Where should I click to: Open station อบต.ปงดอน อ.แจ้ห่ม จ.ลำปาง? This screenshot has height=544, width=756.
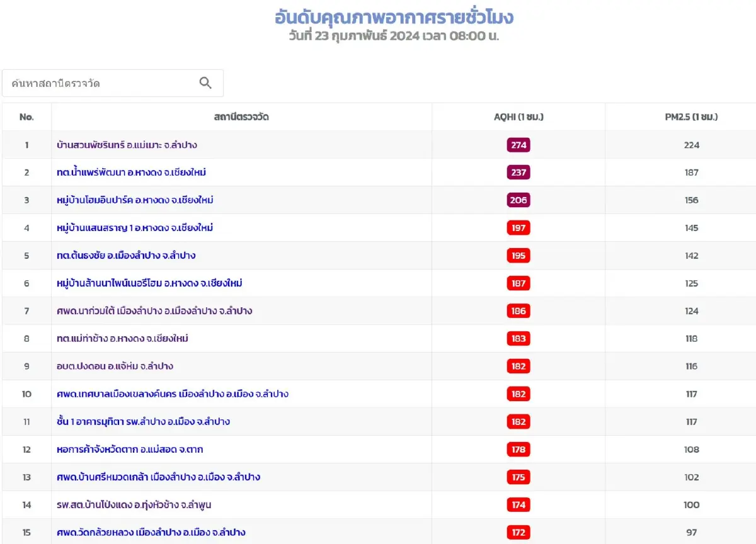[115, 366]
